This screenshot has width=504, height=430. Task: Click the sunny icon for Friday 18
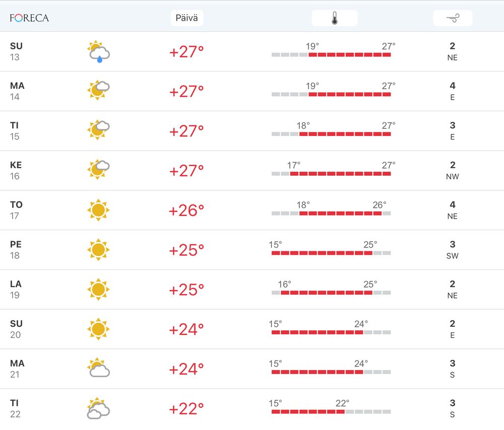coord(98,250)
